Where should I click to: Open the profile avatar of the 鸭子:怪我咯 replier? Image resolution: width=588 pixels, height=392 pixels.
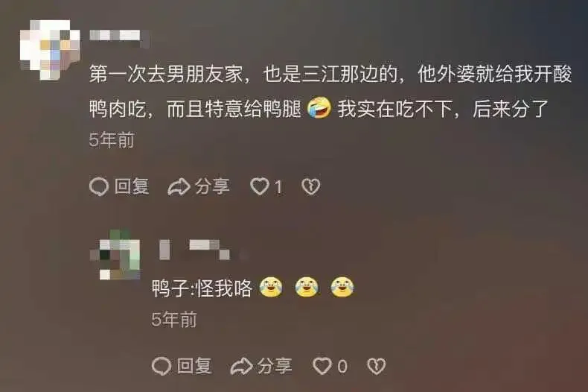115,256
